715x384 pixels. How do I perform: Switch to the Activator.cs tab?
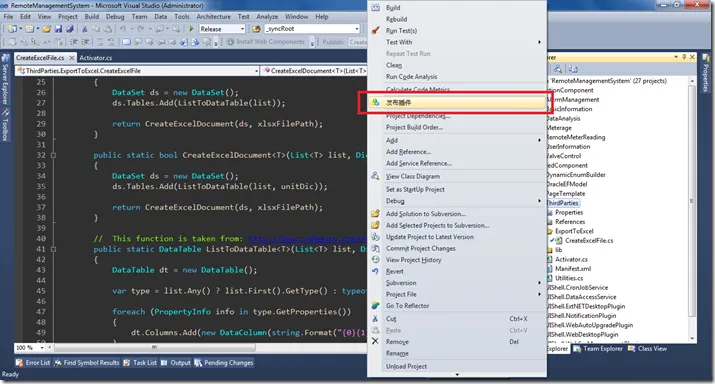(x=96, y=58)
